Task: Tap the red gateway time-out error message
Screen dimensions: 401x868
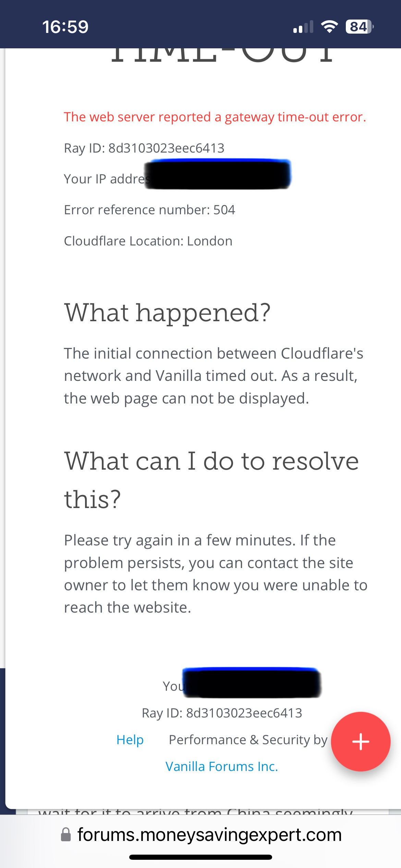Action: [215, 117]
